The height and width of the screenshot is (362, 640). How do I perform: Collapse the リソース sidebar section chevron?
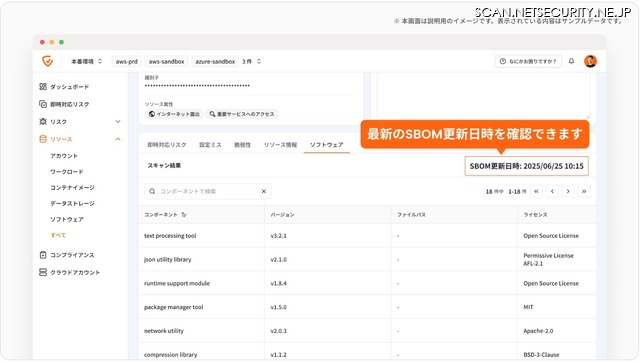(118, 139)
